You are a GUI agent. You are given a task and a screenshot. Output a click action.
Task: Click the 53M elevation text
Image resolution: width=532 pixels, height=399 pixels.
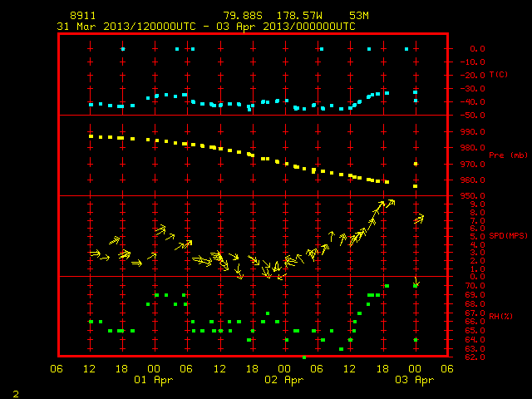pos(359,16)
